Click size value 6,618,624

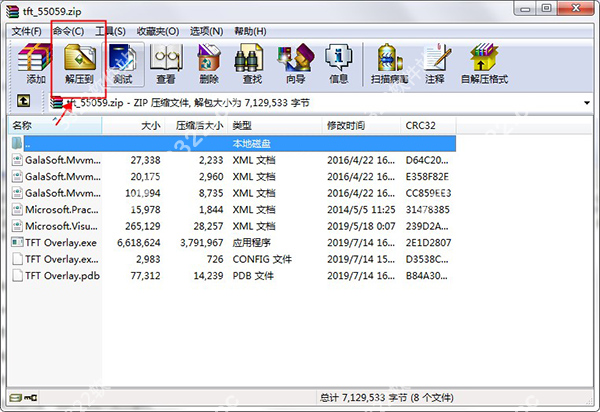click(139, 243)
